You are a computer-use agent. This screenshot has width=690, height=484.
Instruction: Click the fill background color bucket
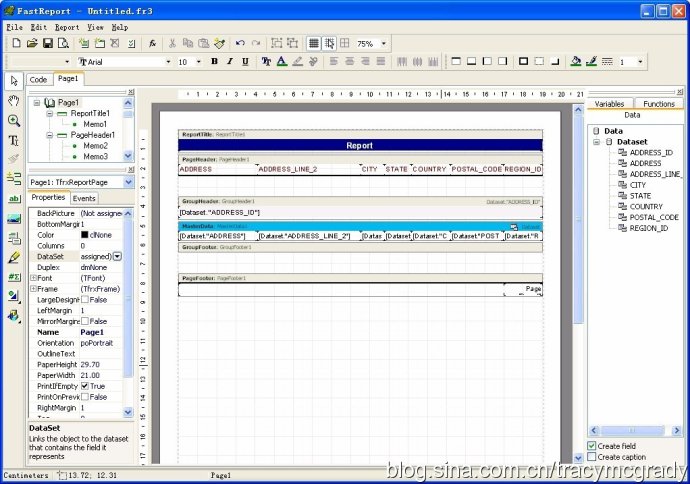point(576,62)
